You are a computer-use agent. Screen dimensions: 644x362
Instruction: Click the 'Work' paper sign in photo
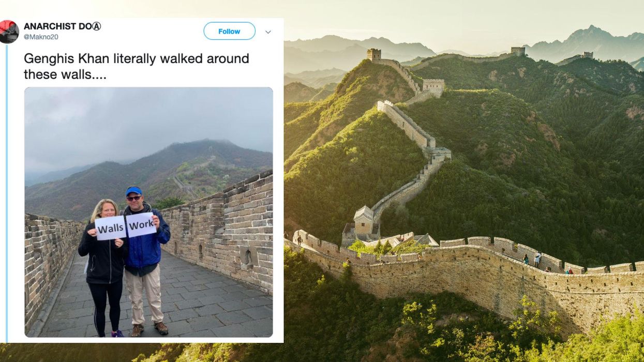click(x=141, y=224)
